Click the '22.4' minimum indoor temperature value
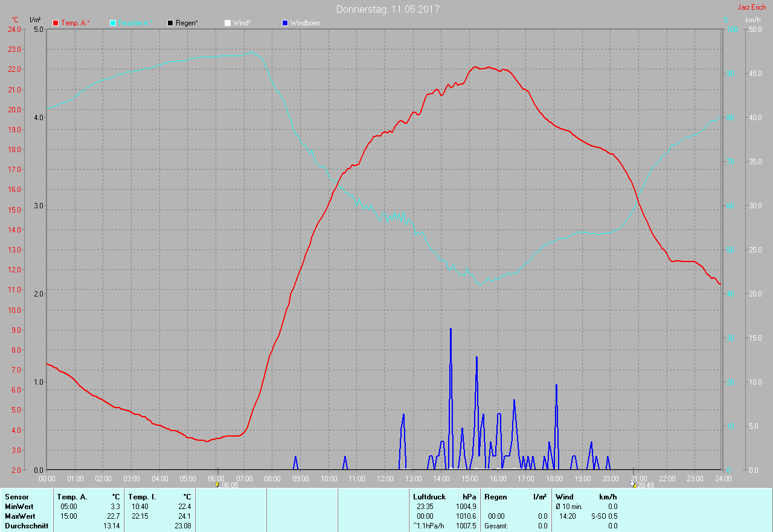Screen dimensions: 773x532 click(x=184, y=507)
